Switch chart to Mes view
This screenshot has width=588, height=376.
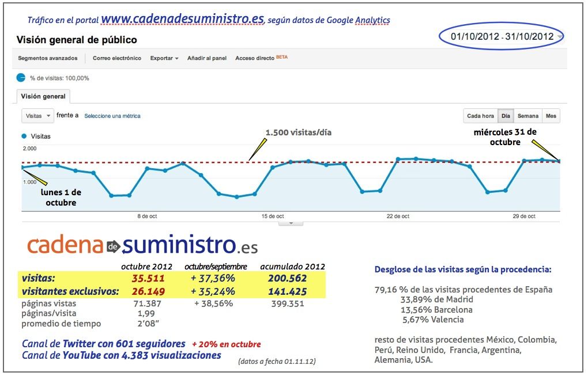(551, 116)
